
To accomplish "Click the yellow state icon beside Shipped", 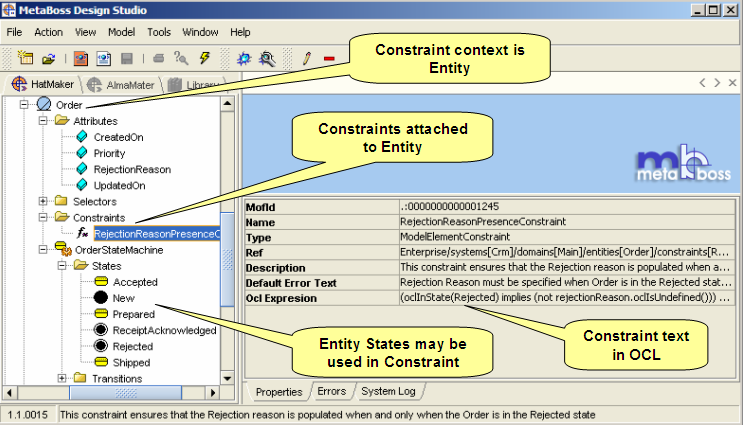I will coord(101,362).
